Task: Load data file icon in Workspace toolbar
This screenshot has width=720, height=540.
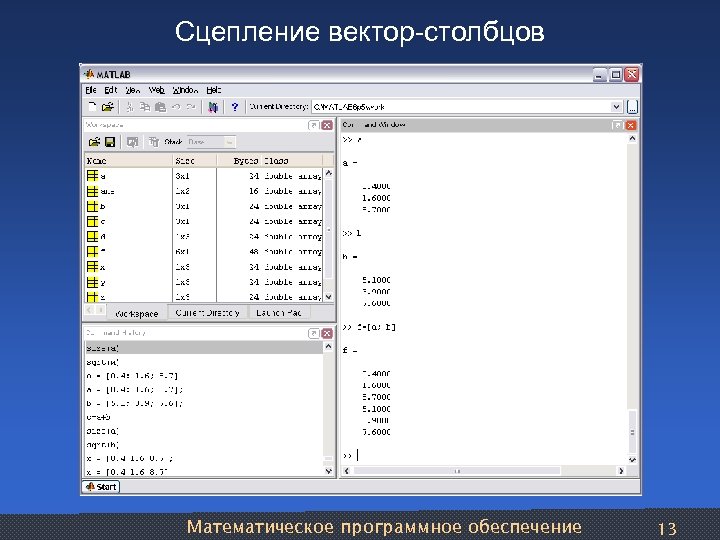Action: [94, 142]
